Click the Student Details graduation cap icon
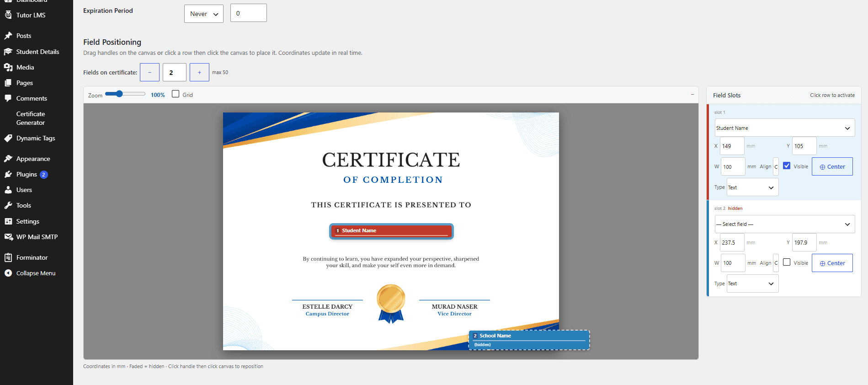Viewport: 868px width, 385px height. pyautogui.click(x=8, y=52)
